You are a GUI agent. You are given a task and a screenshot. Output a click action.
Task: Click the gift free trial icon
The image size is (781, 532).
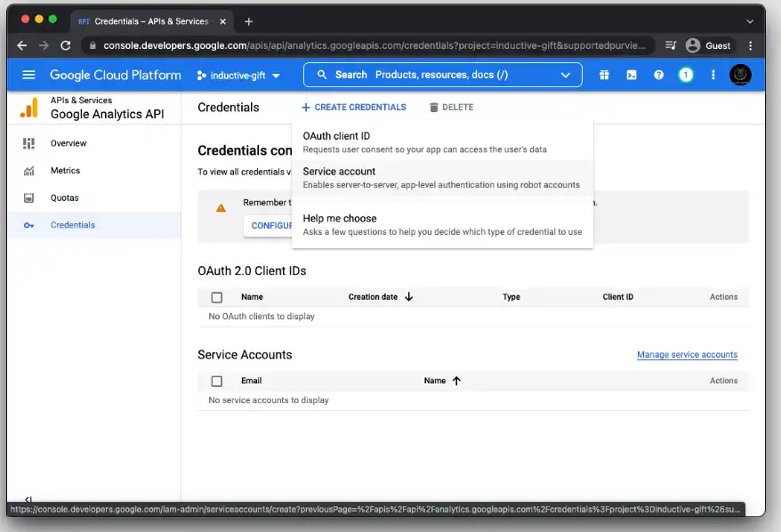[x=604, y=75]
